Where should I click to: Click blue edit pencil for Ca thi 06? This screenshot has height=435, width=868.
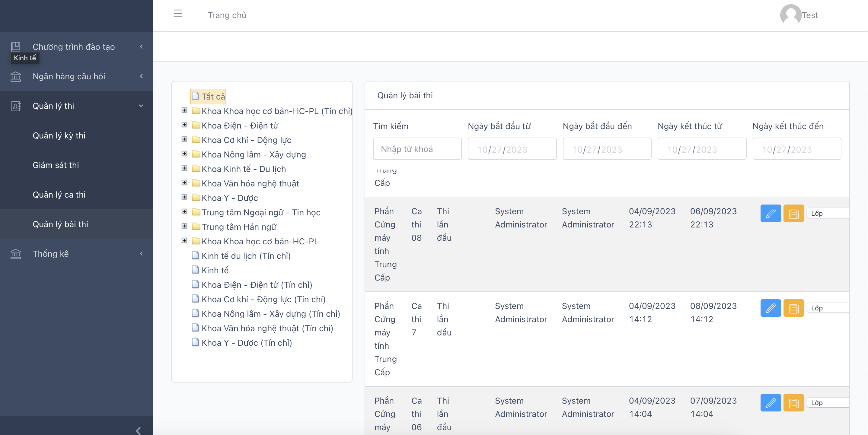(770, 403)
